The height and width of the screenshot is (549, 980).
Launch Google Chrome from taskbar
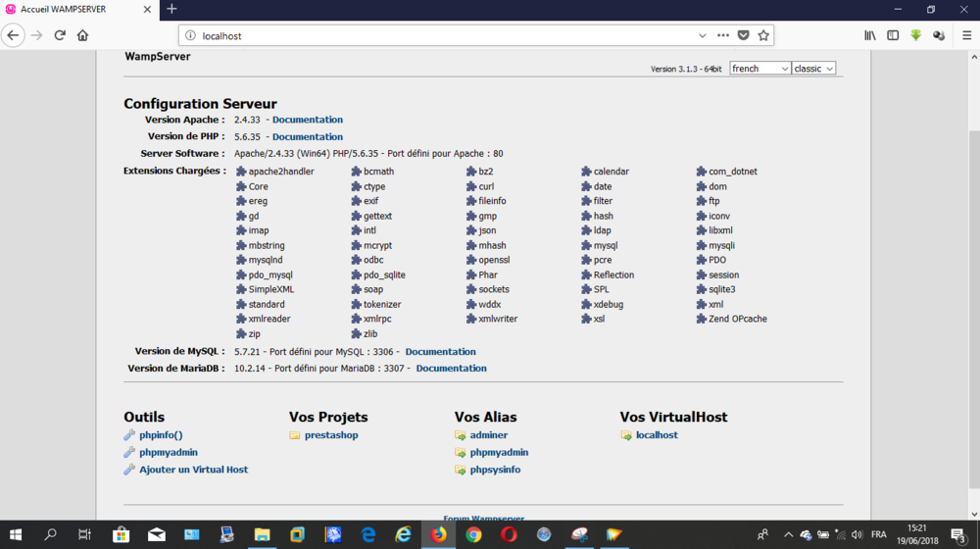pyautogui.click(x=473, y=534)
